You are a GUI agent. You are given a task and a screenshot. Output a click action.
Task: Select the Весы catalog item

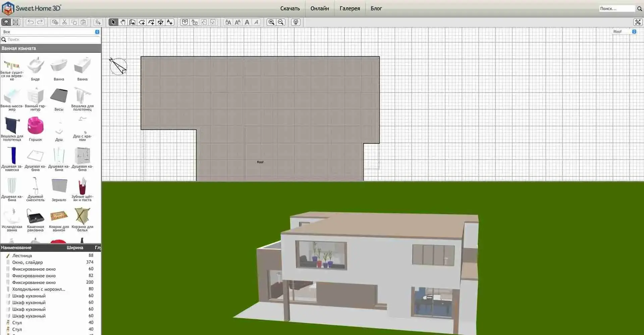coord(59,99)
